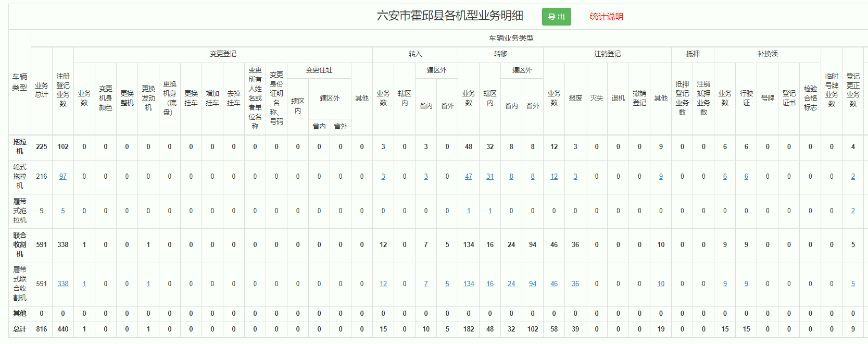
Task: Open link 10 in 履带式联合收割机 其他 column
Action: tap(661, 284)
